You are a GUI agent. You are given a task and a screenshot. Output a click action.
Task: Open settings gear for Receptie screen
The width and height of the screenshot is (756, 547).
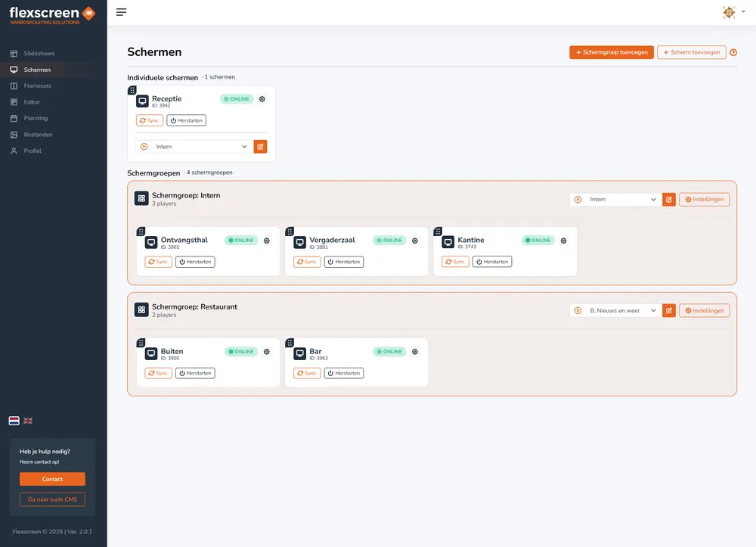tap(262, 99)
